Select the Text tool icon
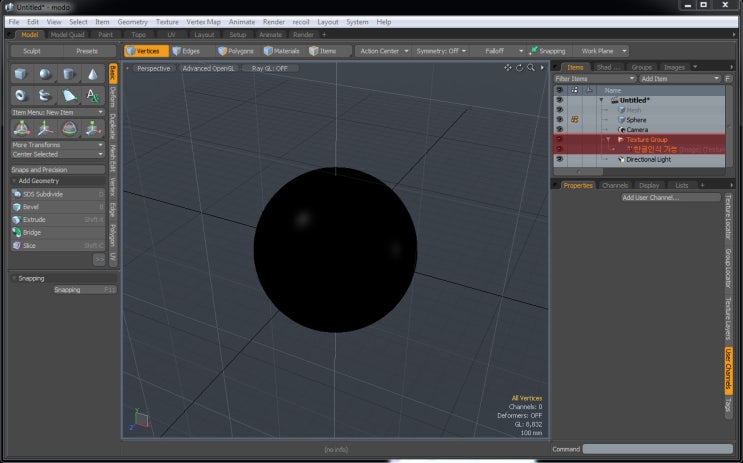 pos(93,95)
